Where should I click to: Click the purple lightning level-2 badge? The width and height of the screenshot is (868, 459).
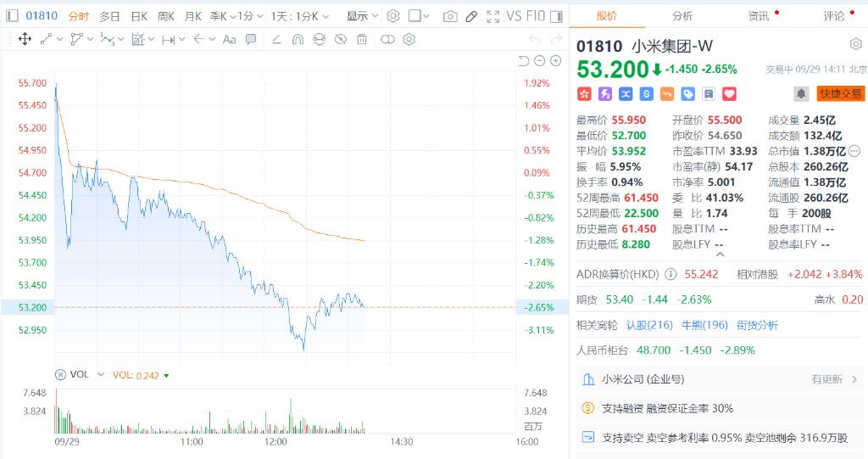[605, 94]
